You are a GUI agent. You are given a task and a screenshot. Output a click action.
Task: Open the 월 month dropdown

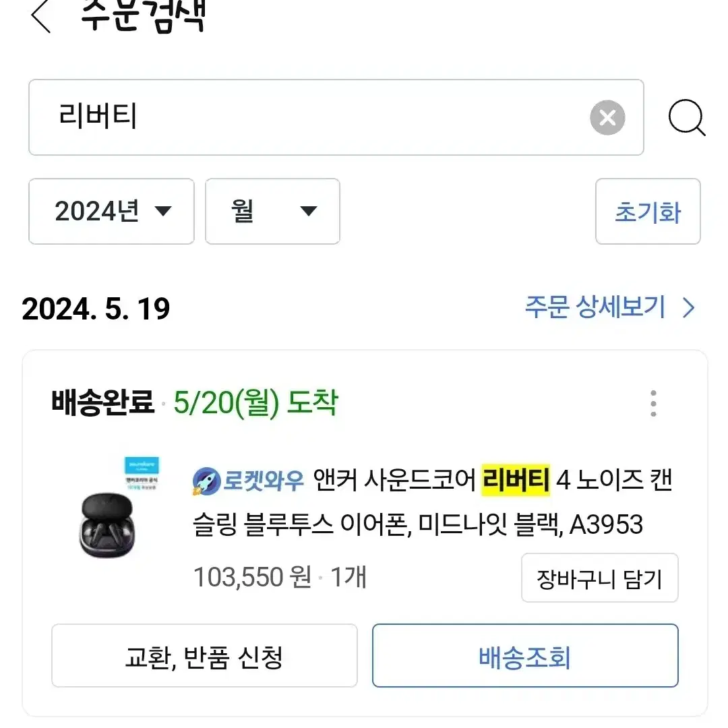click(272, 211)
